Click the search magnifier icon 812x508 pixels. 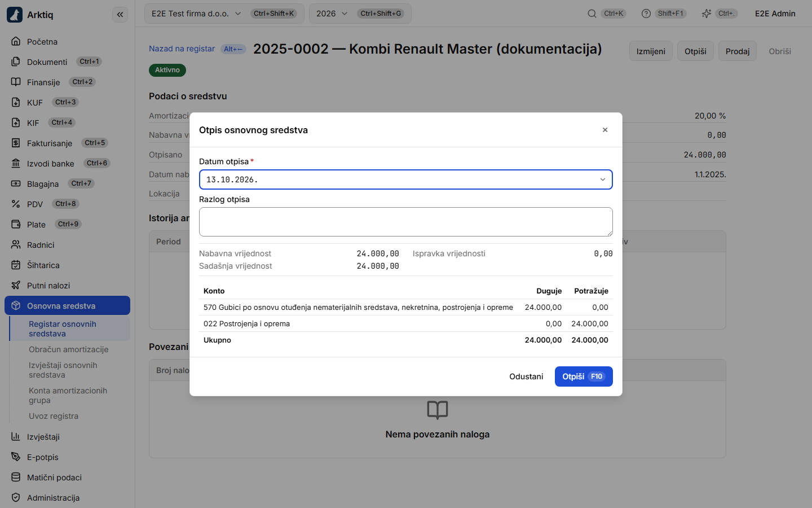coord(592,14)
